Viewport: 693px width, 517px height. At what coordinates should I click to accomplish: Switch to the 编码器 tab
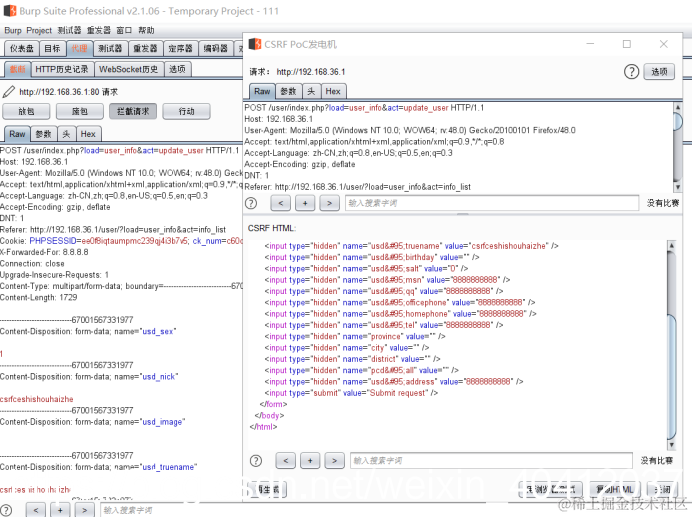click(x=216, y=48)
